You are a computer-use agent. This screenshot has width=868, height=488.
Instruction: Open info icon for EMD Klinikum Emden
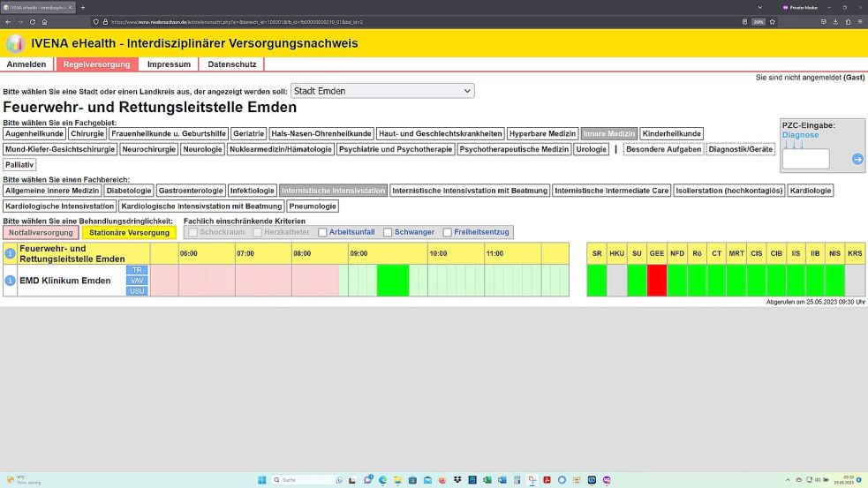(x=10, y=281)
